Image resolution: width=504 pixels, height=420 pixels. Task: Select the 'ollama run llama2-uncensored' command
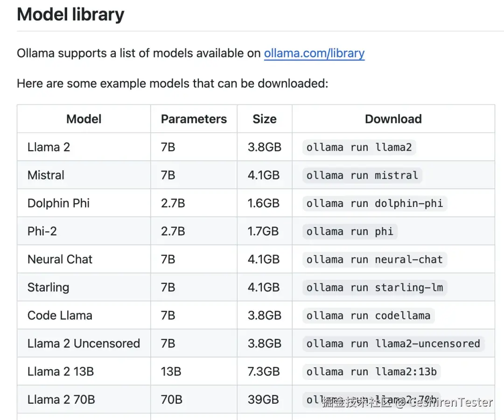click(393, 344)
